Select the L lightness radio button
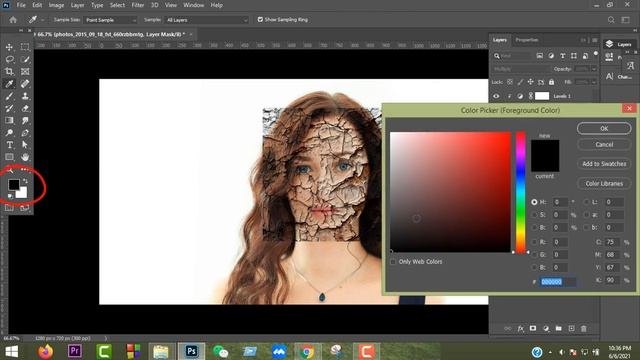 [x=587, y=202]
